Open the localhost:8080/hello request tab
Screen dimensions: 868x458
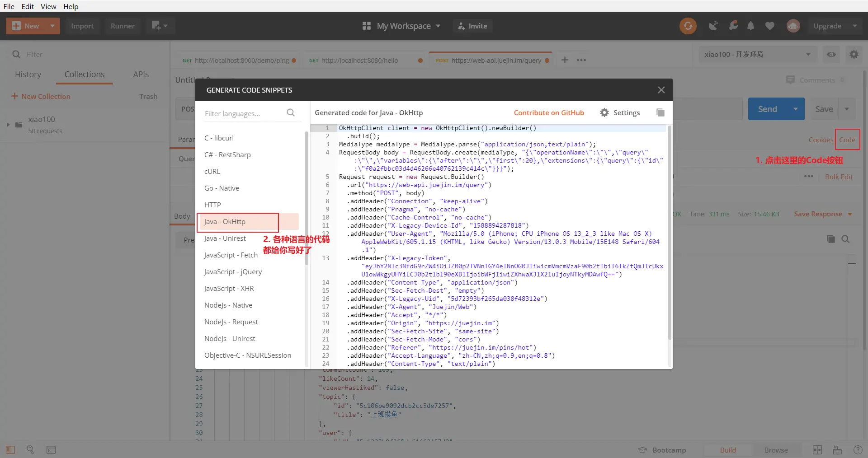pyautogui.click(x=365, y=60)
